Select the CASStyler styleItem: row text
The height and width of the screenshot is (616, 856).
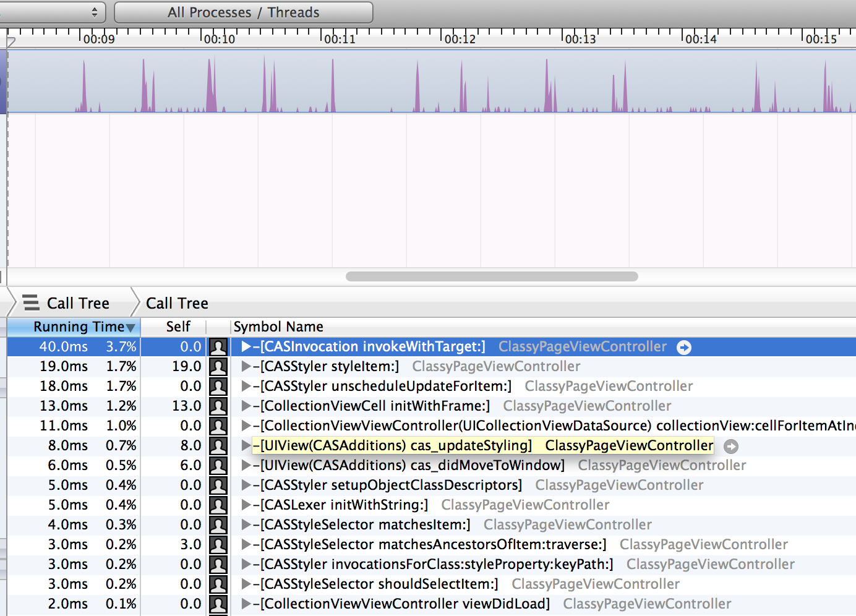(x=326, y=366)
